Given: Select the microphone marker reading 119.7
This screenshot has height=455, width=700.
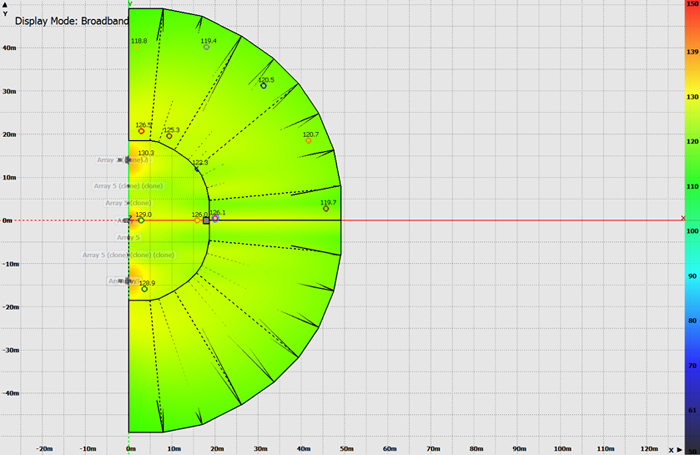Looking at the screenshot, I should click(326, 209).
